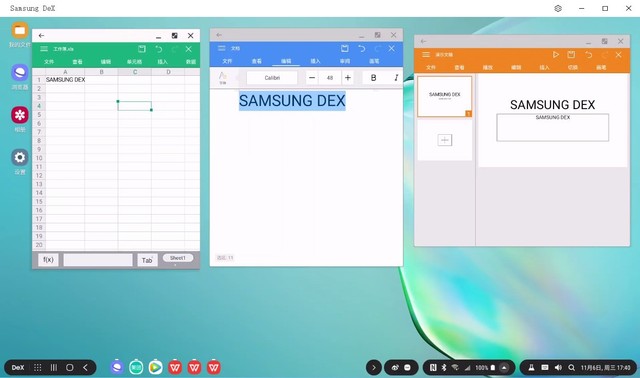Click the font size value 48
The image size is (640, 378).
tap(330, 78)
